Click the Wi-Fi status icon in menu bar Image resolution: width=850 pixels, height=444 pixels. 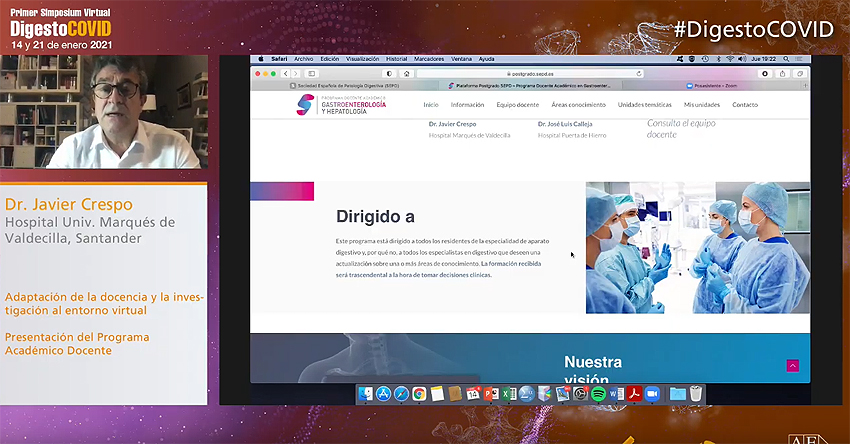pyautogui.click(x=730, y=59)
